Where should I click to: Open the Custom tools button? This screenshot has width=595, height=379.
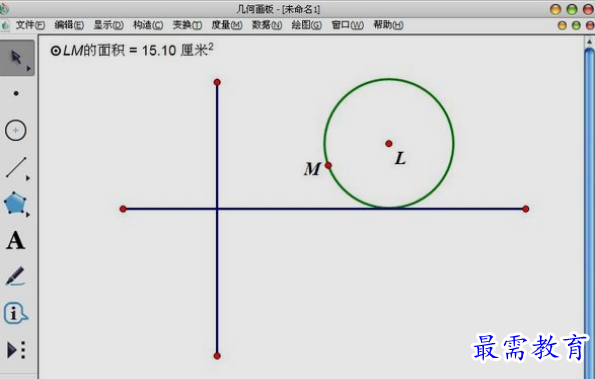point(16,350)
